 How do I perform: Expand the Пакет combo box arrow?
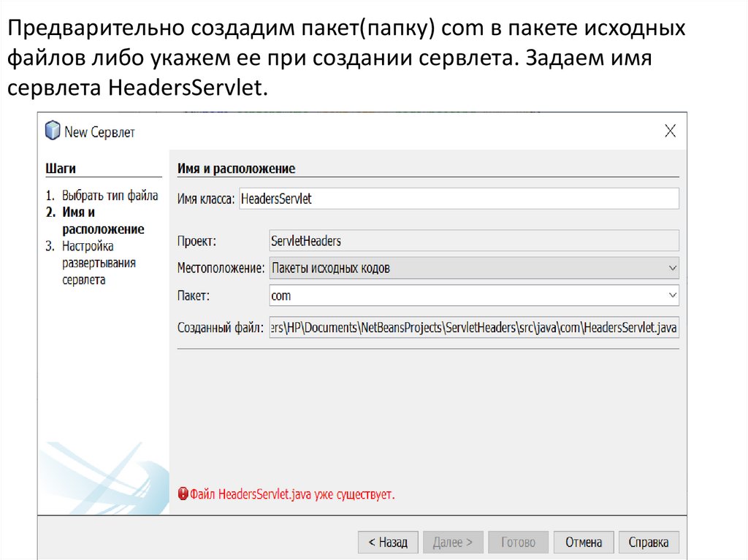click(x=673, y=296)
